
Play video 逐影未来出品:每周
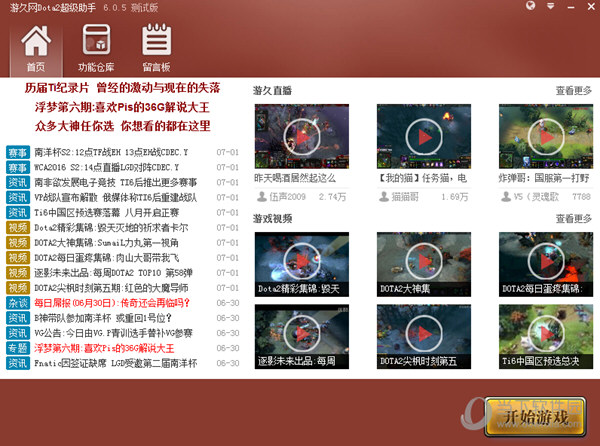[x=302, y=337]
